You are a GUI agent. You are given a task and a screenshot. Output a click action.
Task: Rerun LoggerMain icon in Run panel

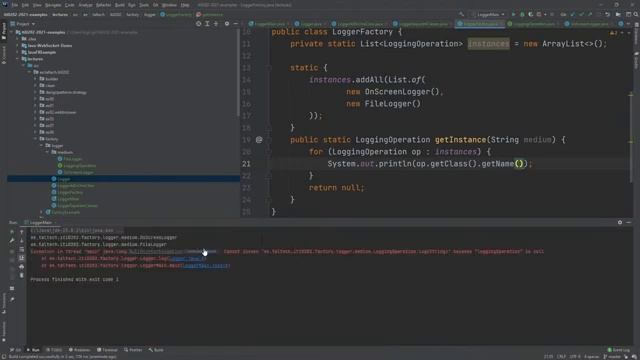pos(12,231)
